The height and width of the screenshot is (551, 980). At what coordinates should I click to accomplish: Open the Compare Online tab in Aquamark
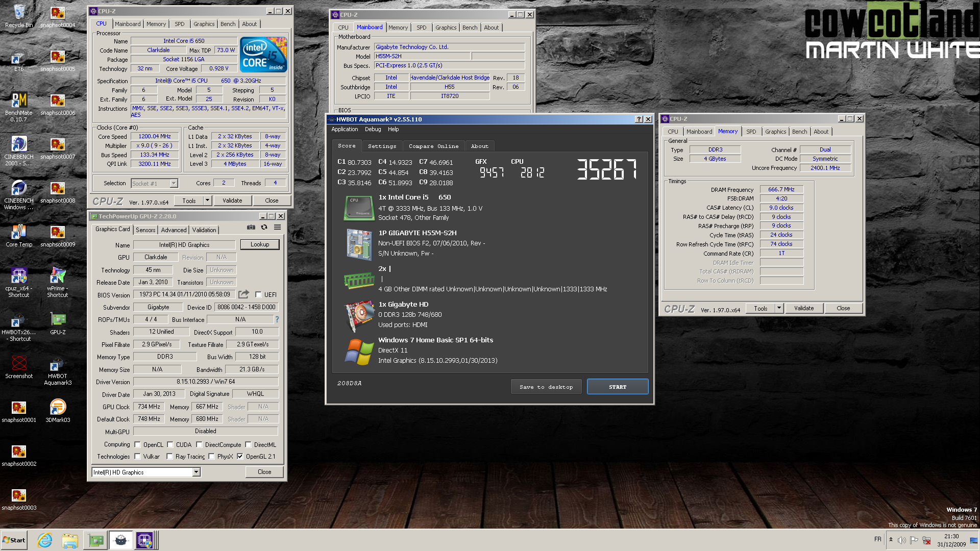[433, 146]
